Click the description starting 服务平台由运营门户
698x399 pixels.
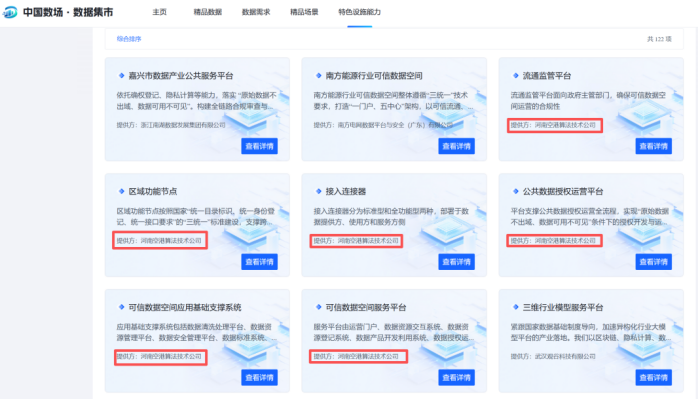tap(394, 332)
